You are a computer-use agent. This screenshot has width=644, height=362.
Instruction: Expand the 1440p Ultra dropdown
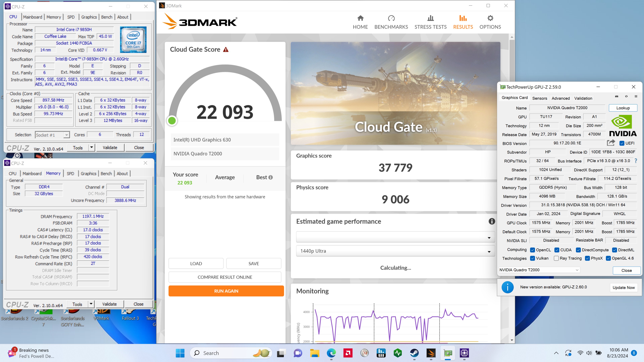point(395,251)
